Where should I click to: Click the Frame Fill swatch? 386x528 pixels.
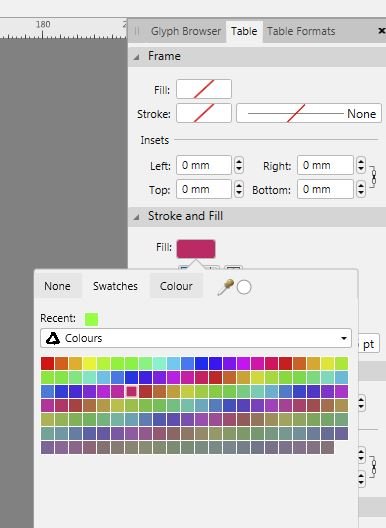204,89
